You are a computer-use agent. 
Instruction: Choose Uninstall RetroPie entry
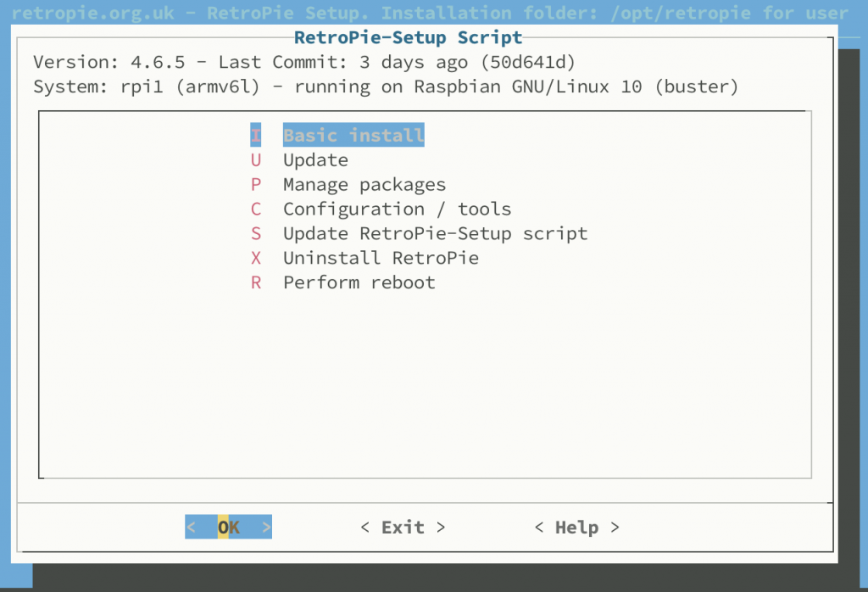pyautogui.click(x=381, y=258)
